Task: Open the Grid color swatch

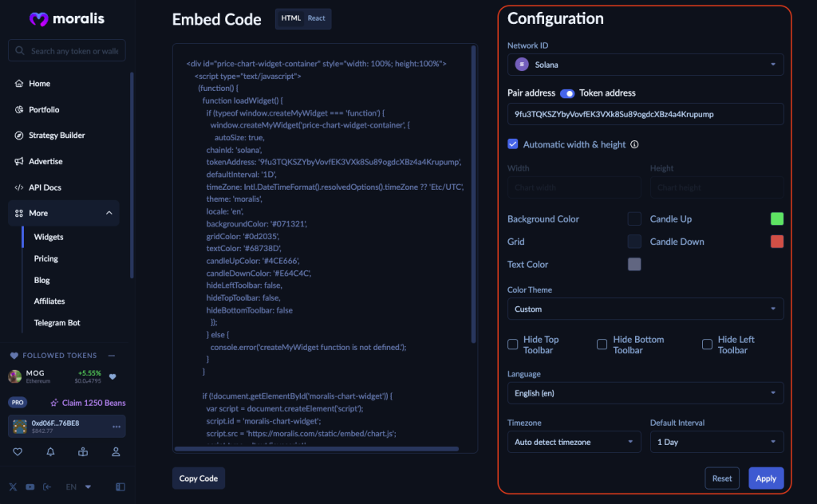Action: [634, 242]
